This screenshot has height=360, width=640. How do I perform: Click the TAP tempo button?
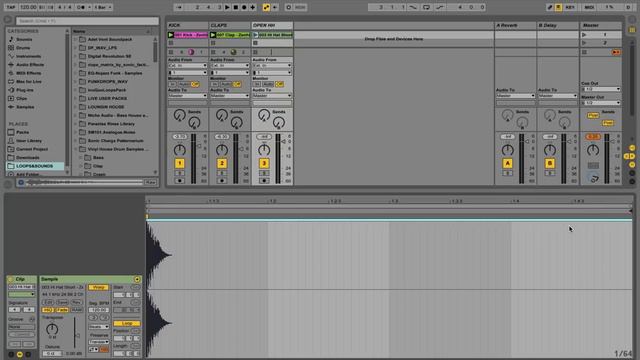click(11, 7)
